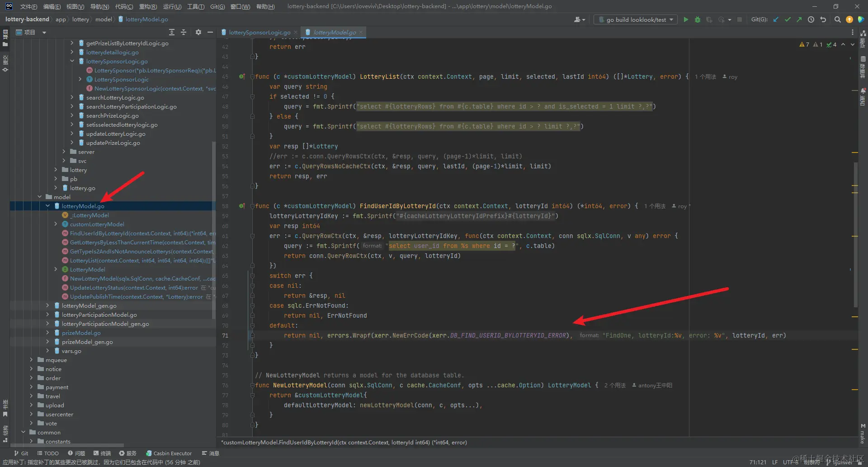The width and height of the screenshot is (868, 467).
Task: Expand the mqueue folder
Action: tap(32, 360)
